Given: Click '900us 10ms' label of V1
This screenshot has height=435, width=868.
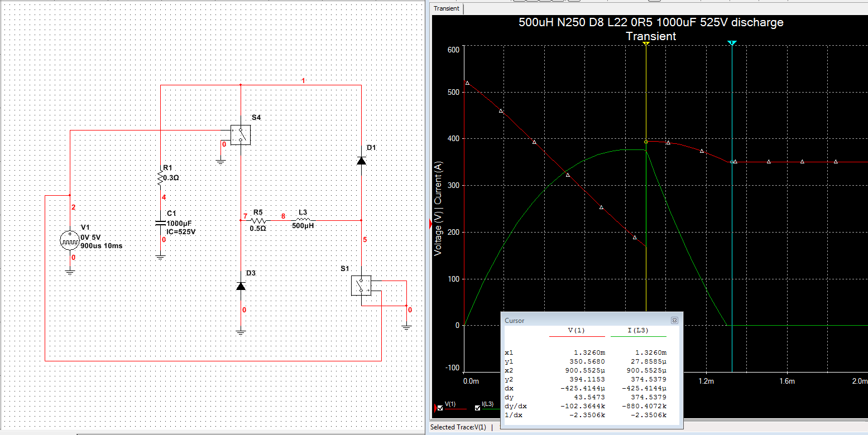Looking at the screenshot, I should pos(102,245).
